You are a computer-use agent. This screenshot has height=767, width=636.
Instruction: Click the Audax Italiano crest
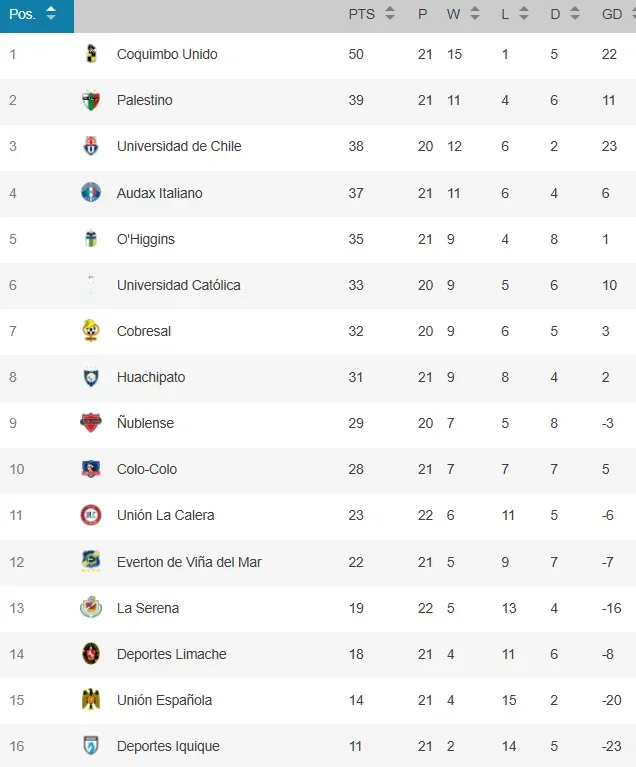(x=91, y=192)
